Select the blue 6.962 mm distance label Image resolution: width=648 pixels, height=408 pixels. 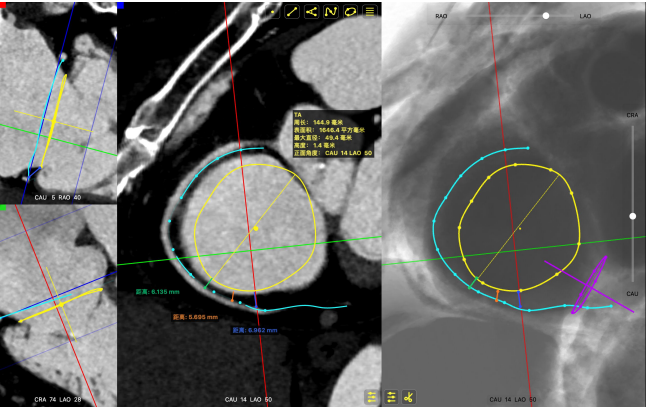tap(255, 329)
